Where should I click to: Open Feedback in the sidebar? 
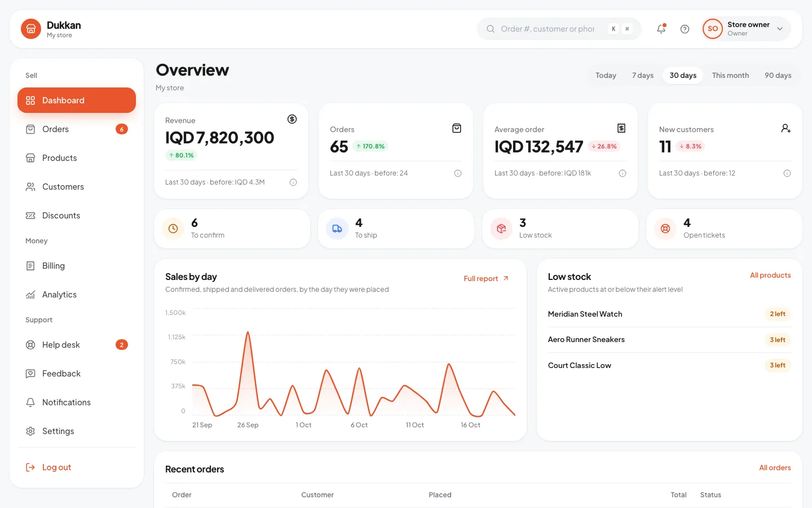[77, 374]
